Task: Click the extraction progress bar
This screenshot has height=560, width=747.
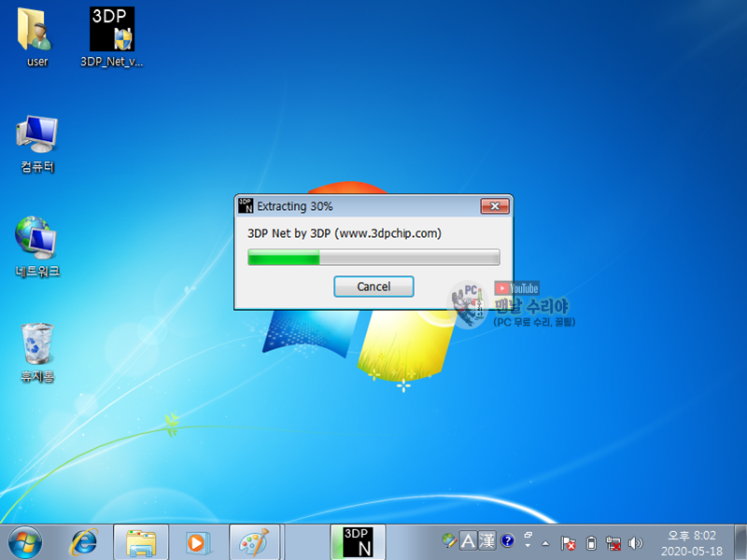Action: click(x=373, y=258)
